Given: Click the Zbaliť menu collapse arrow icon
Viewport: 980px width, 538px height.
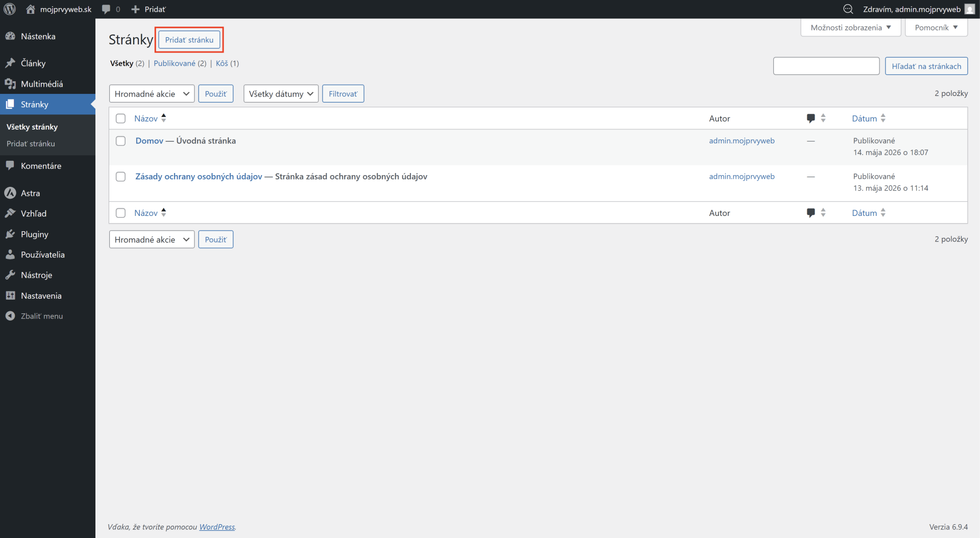Looking at the screenshot, I should click(x=10, y=316).
